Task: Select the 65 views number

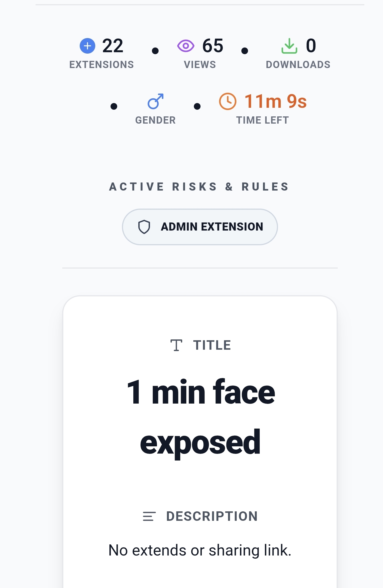Action: (213, 46)
